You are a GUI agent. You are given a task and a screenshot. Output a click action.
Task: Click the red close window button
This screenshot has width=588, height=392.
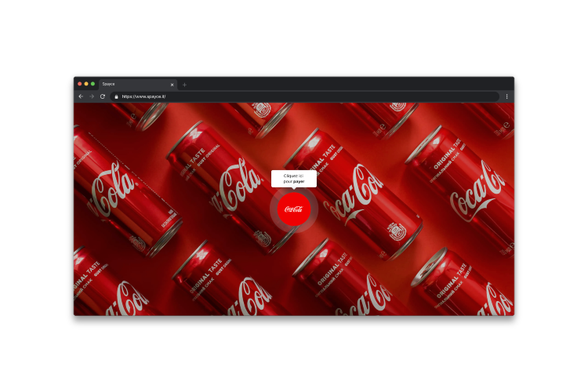click(79, 84)
